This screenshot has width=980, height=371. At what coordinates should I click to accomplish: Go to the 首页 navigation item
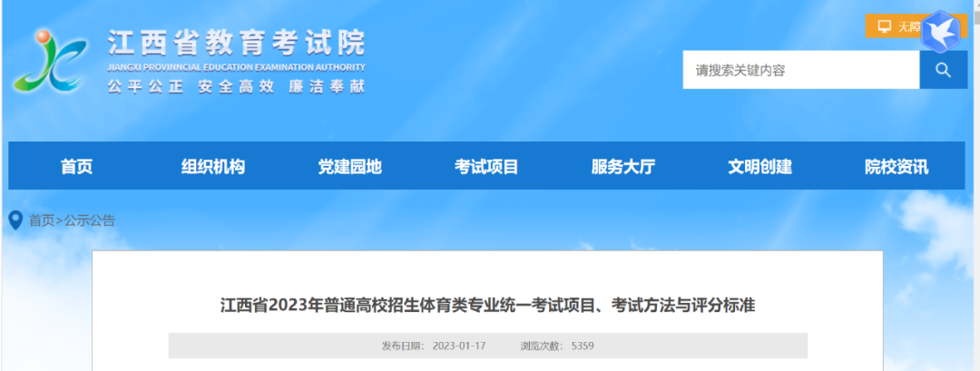77,167
